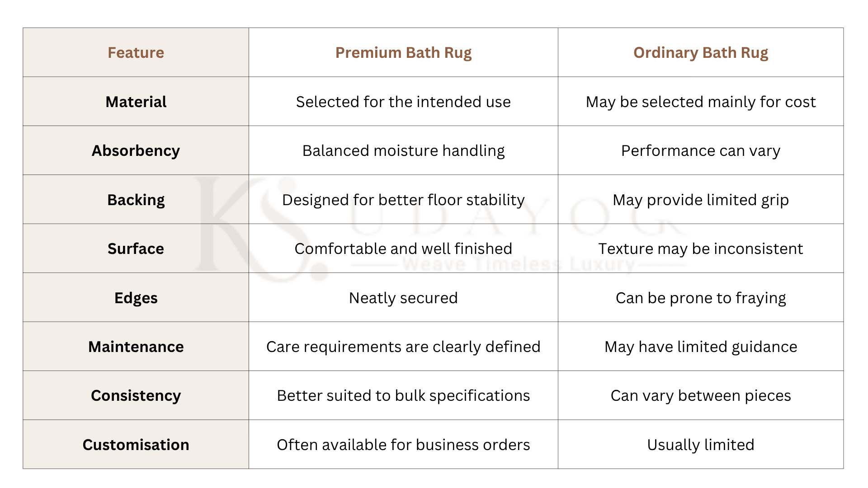Select 'Neatly secured' cell
Image resolution: width=868 pixels, height=488 pixels.
[403, 298]
